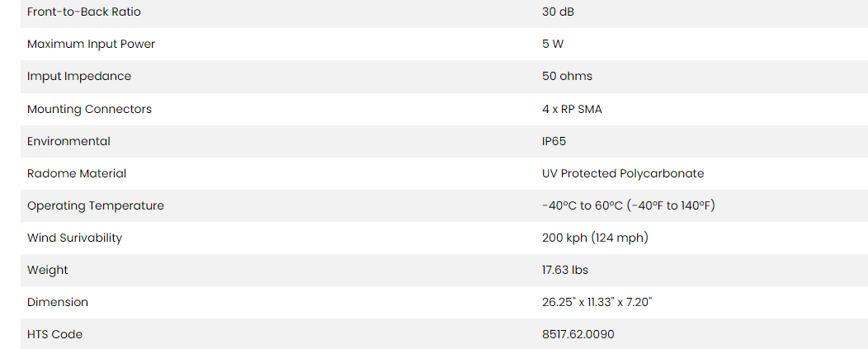
Task: Click the 30 dB value
Action: point(557,12)
